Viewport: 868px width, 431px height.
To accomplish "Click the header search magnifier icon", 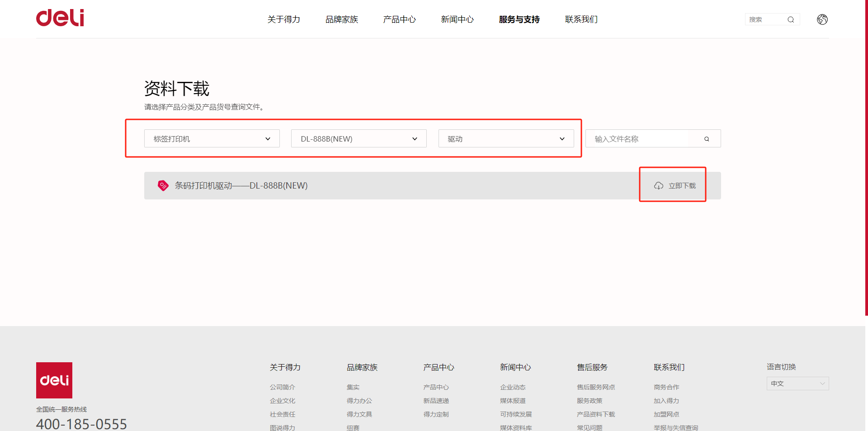I will pos(791,19).
